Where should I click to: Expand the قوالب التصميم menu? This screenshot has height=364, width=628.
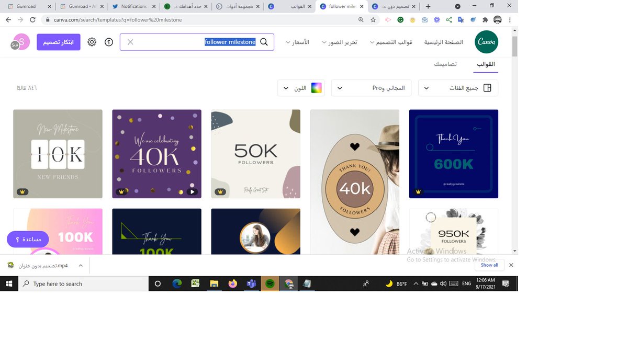[x=391, y=42]
